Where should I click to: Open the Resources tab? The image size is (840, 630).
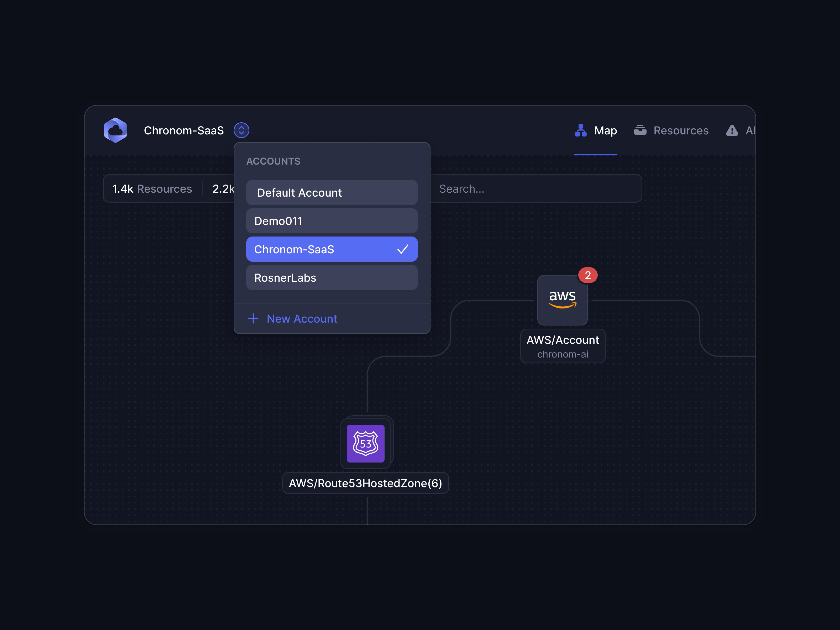(680, 130)
